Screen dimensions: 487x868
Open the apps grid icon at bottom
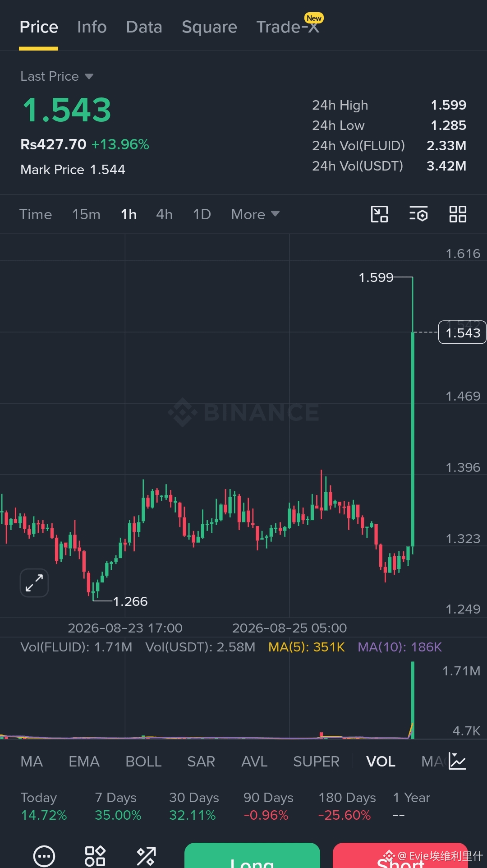click(x=95, y=856)
